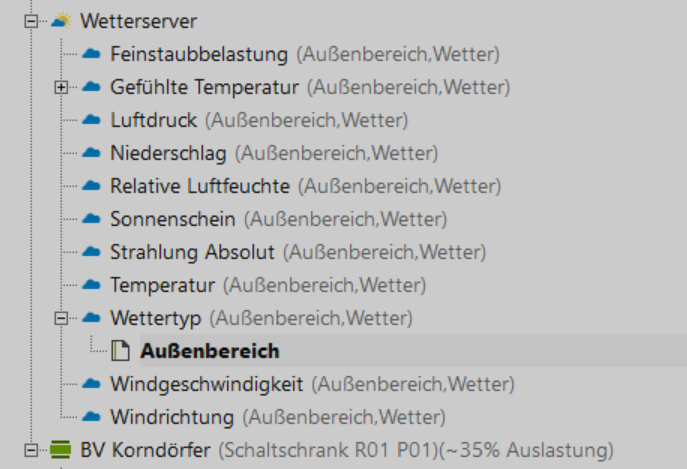Click the Wetterserver label
Viewport: 687px width, 469px height.
click(139, 21)
